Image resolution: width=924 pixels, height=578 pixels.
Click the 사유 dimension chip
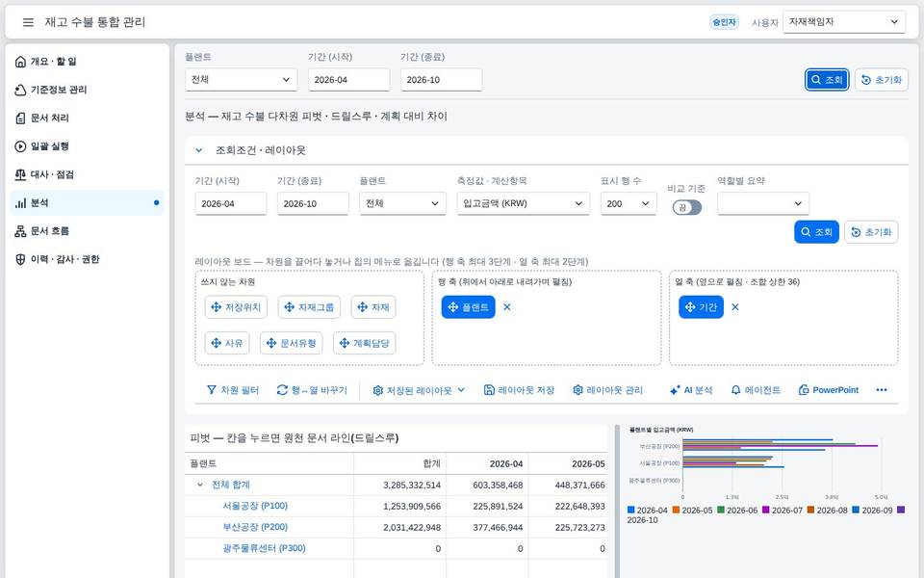point(227,343)
